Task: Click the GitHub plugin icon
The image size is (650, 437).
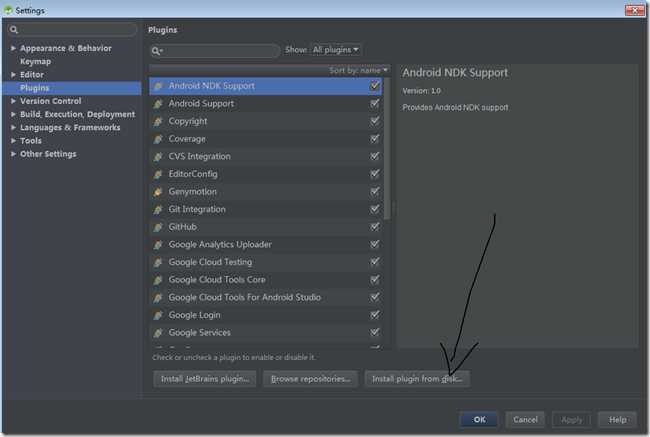Action: tap(158, 227)
